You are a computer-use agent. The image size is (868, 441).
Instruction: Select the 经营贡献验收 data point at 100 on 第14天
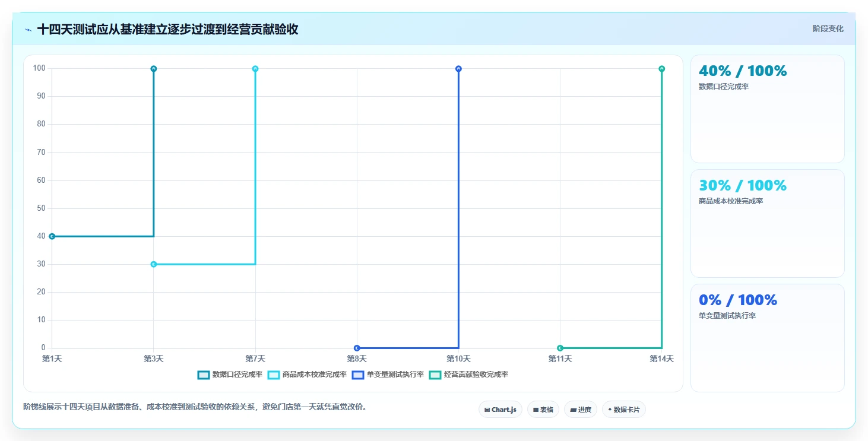661,69
